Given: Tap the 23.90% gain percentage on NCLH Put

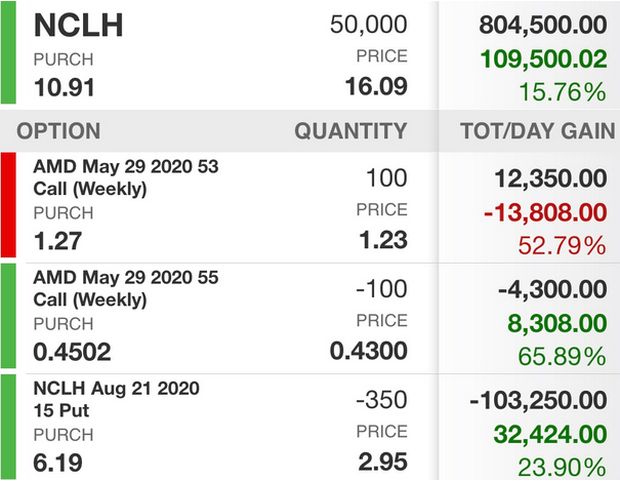Looking at the screenshot, I should [x=562, y=468].
